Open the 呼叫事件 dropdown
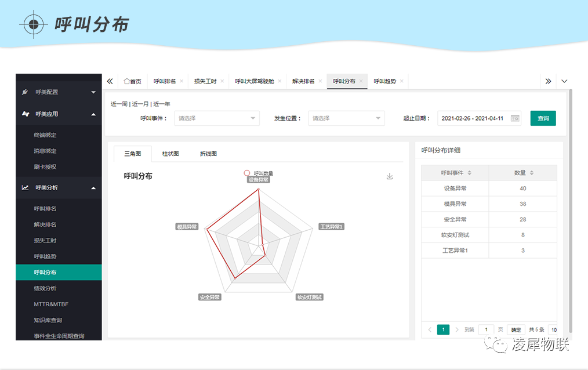Image resolution: width=588 pixels, height=370 pixels. tap(216, 118)
